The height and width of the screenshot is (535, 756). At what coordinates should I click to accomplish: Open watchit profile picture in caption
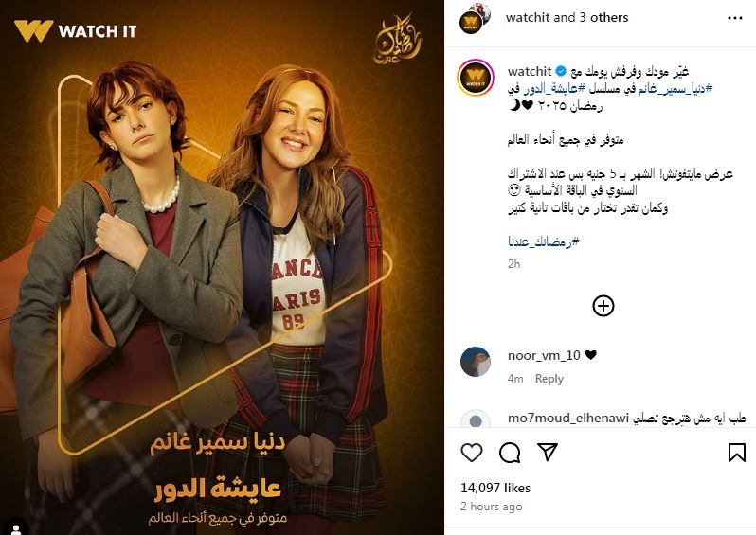[476, 78]
